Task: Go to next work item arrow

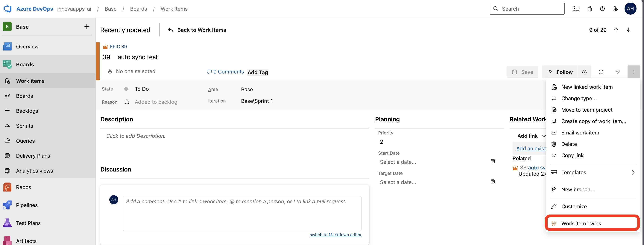Action: (628, 30)
